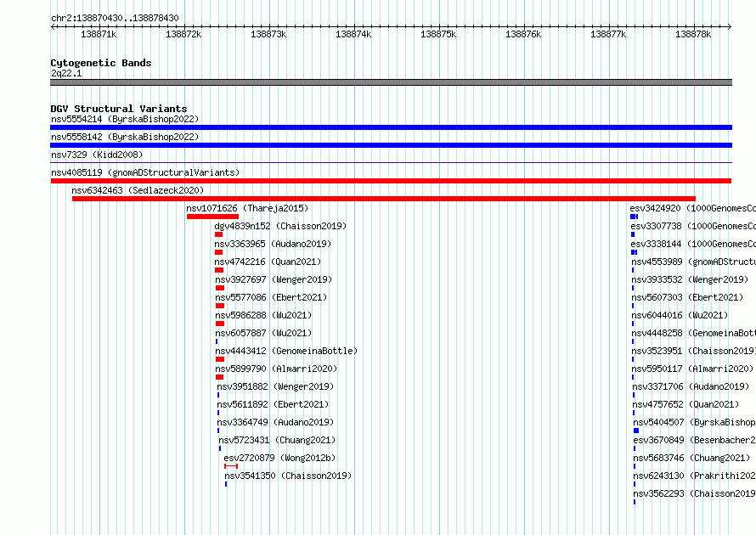The height and width of the screenshot is (535, 756).
Task: Select nsv3951882 (Wenger2019) label
Action: [x=275, y=386]
